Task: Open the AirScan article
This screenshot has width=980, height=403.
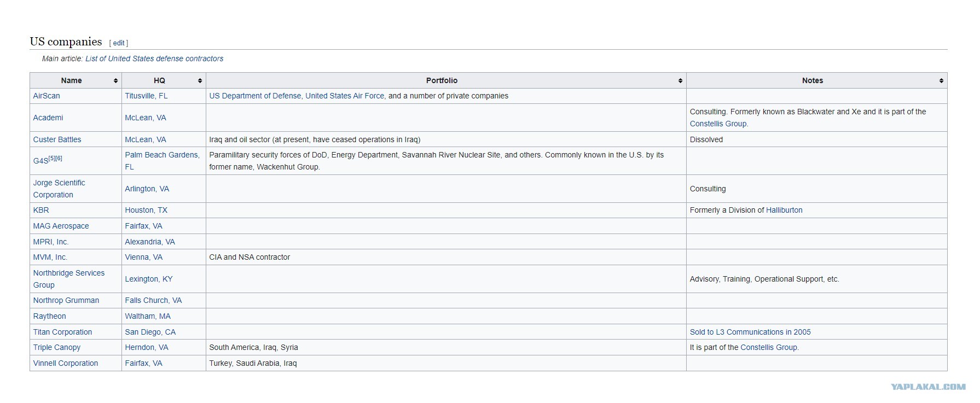Action: pos(47,96)
